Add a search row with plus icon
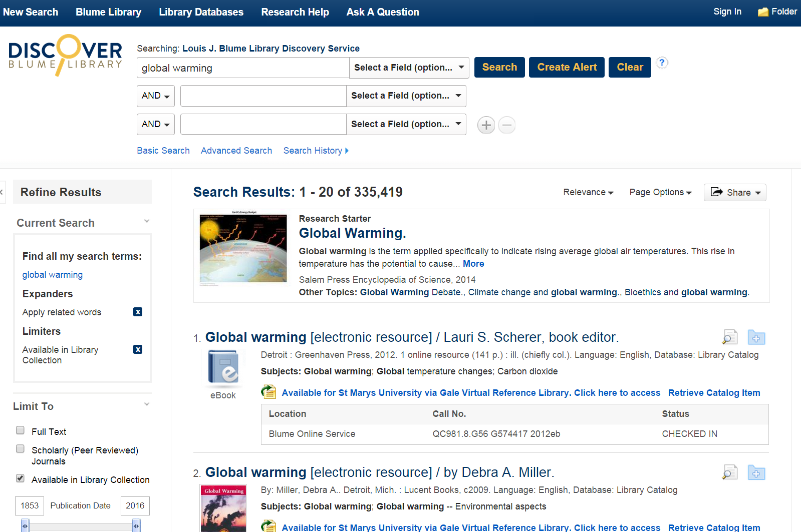Screen dimensions: 801x532 (x=486, y=125)
